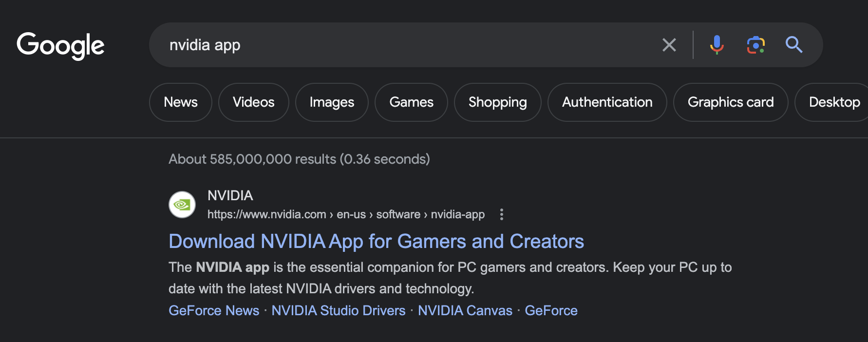Click the NVIDIA favicon logo
868x342 pixels.
pyautogui.click(x=182, y=205)
